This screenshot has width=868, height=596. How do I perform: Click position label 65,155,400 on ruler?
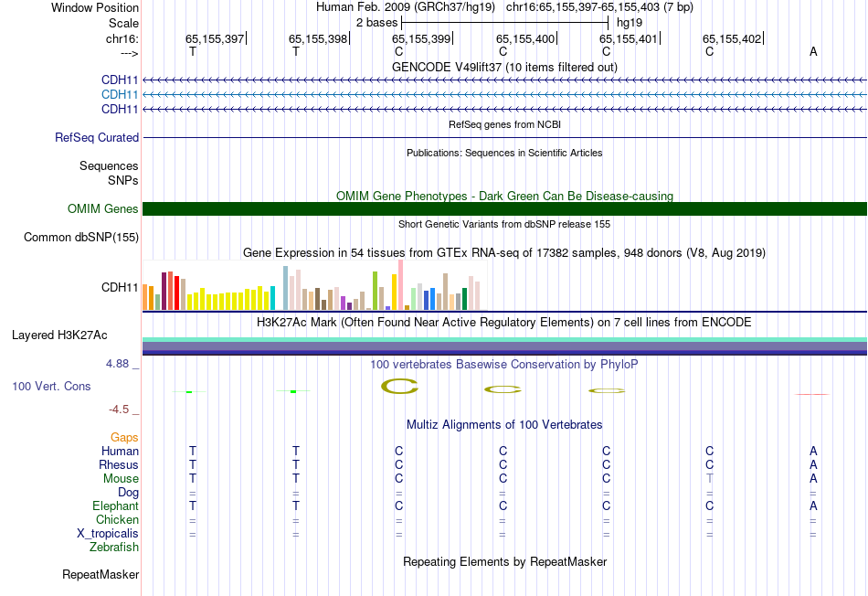[525, 38]
